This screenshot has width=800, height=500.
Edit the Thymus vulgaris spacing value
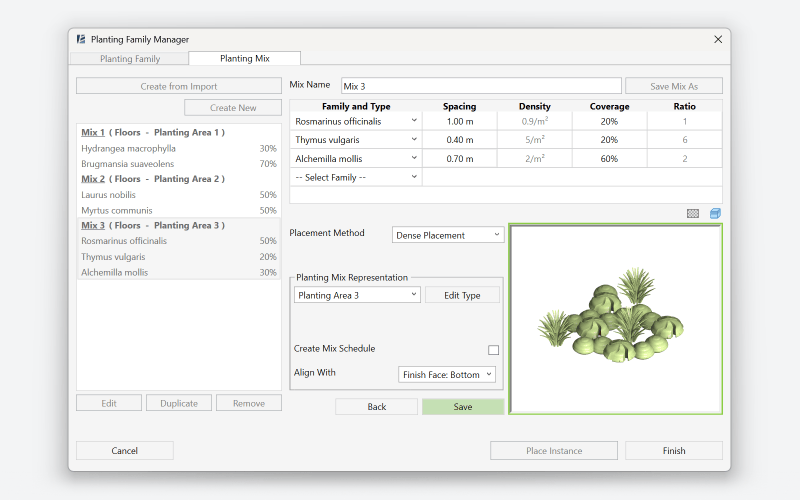click(x=460, y=140)
